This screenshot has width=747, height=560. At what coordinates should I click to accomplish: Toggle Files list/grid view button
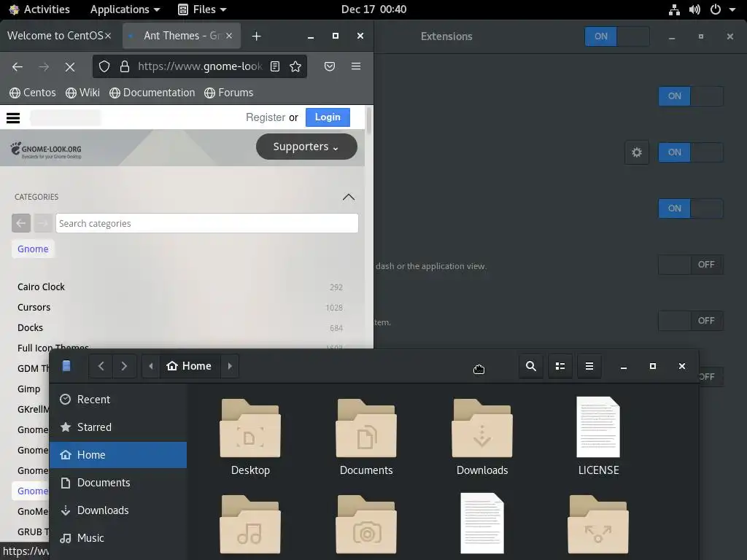(560, 366)
